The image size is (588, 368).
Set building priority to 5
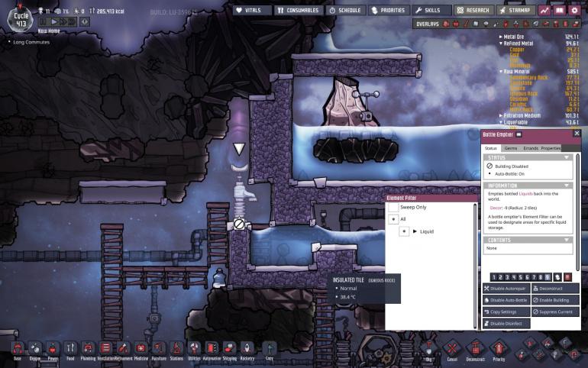(x=521, y=277)
